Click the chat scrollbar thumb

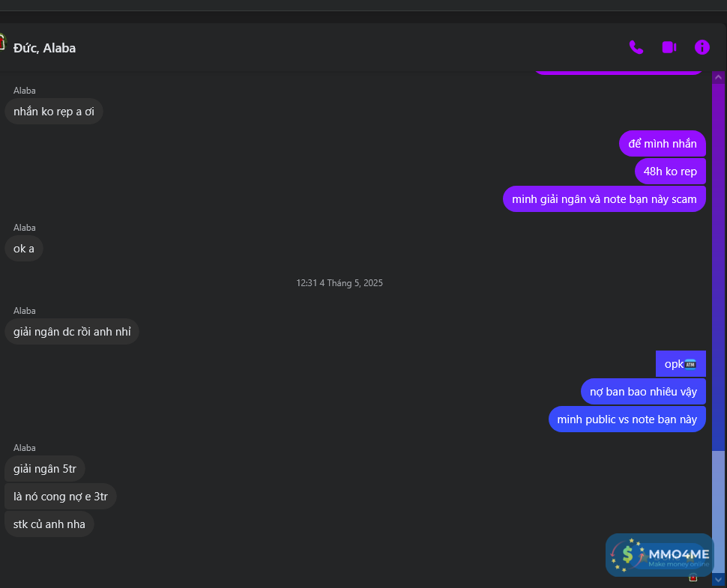tap(718, 512)
